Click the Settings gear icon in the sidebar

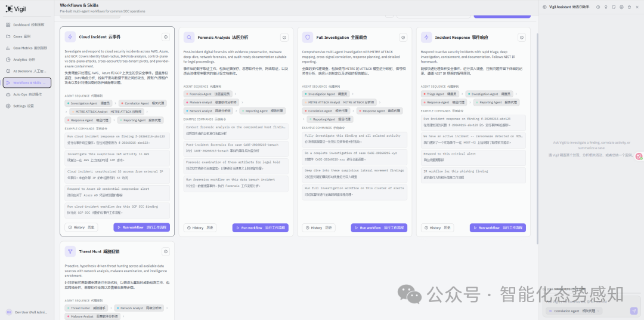[8, 106]
